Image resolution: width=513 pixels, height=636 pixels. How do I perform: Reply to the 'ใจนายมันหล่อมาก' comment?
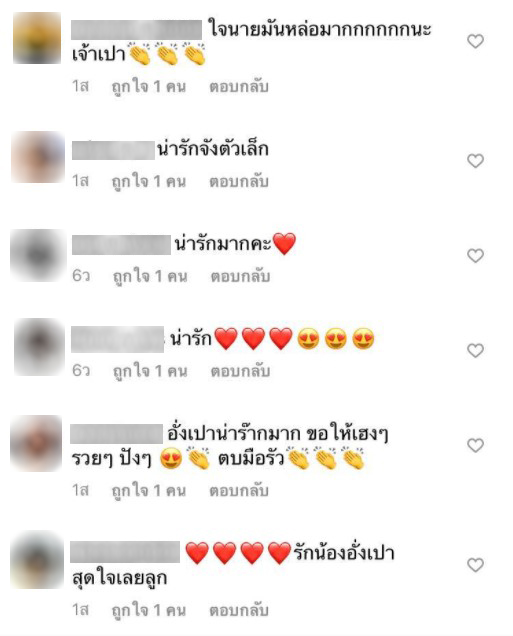click(239, 86)
